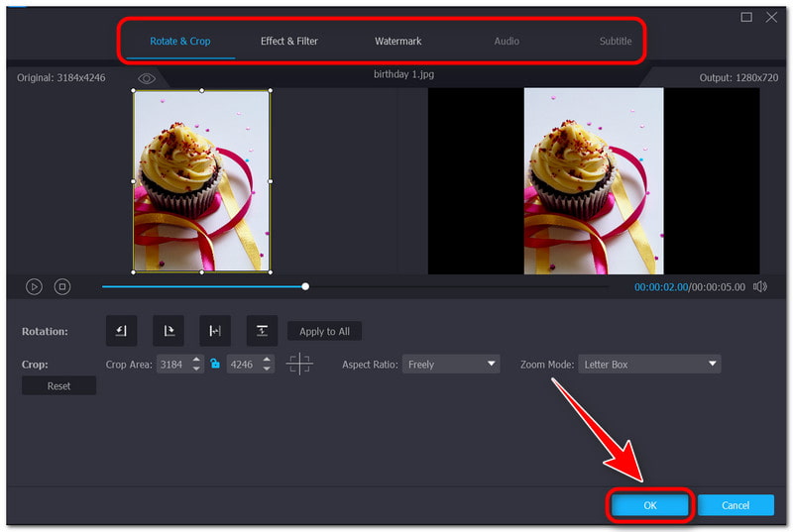Toggle the crop aspect ratio lock
This screenshot has width=793, height=532.
[x=214, y=365]
